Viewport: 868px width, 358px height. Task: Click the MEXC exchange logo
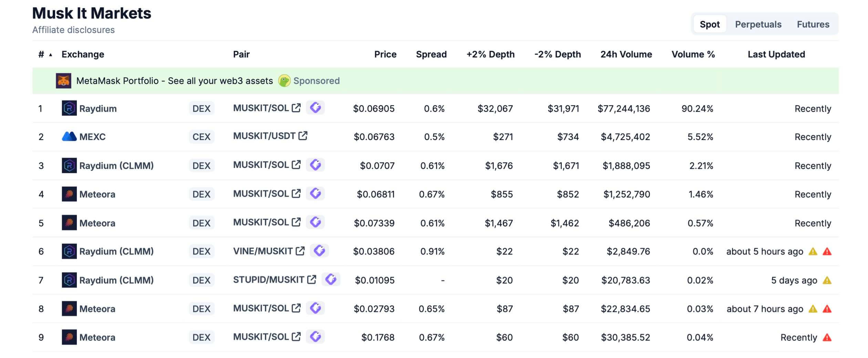(x=69, y=137)
